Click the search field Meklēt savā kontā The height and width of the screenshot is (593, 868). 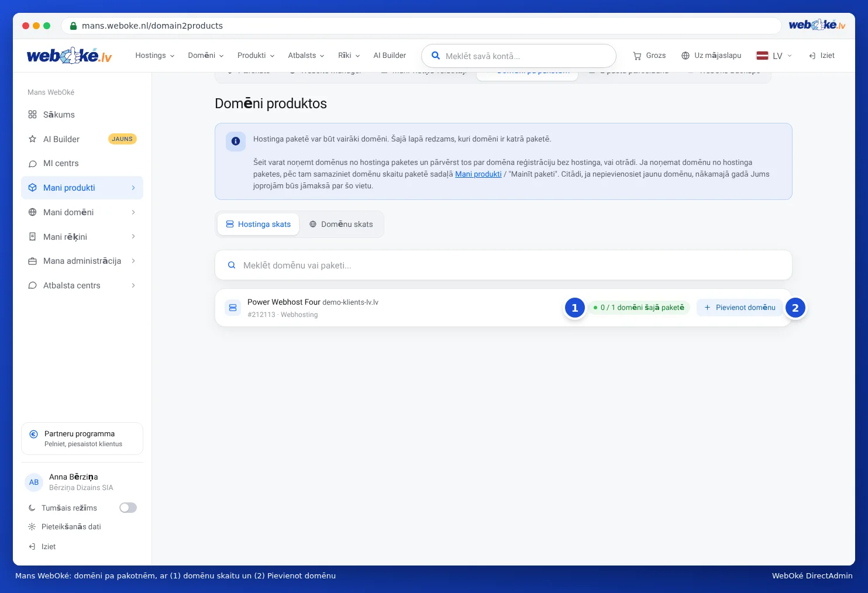coord(519,56)
